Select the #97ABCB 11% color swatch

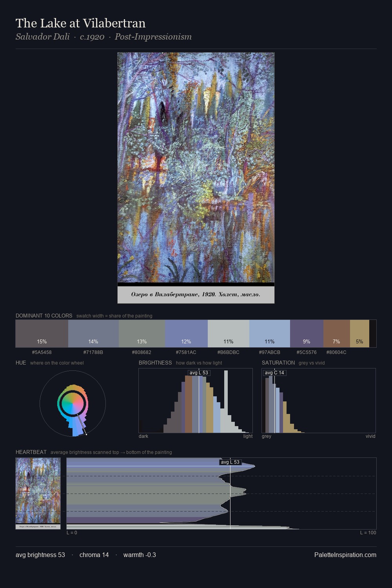pos(270,334)
